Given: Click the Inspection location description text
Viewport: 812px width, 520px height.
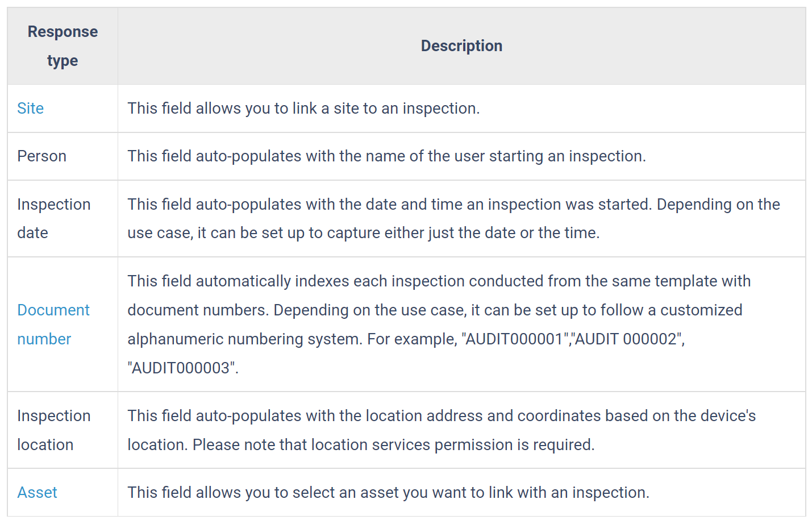Looking at the screenshot, I should 442,430.
